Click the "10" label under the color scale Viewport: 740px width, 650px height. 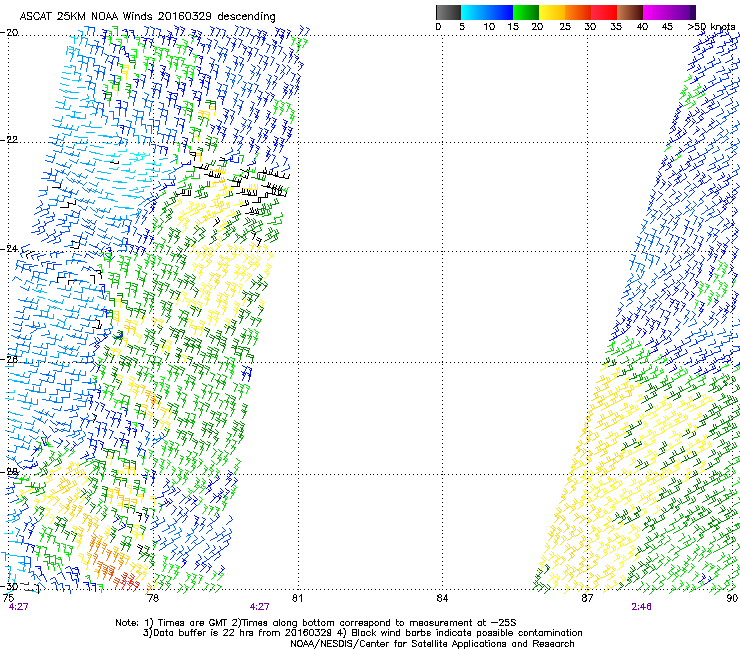coord(489,26)
